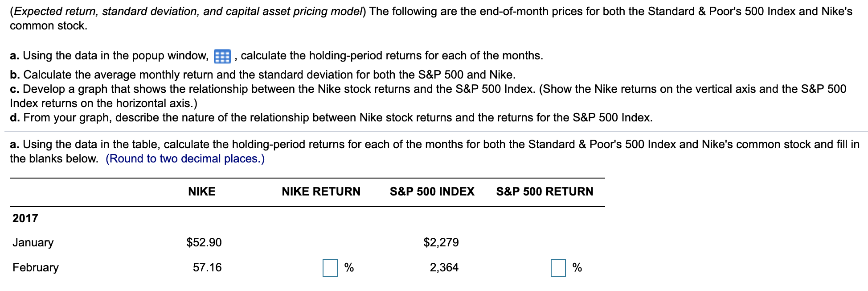Click the NIKE column header
Image resolution: width=868 pixels, height=291 pixels.
click(201, 191)
